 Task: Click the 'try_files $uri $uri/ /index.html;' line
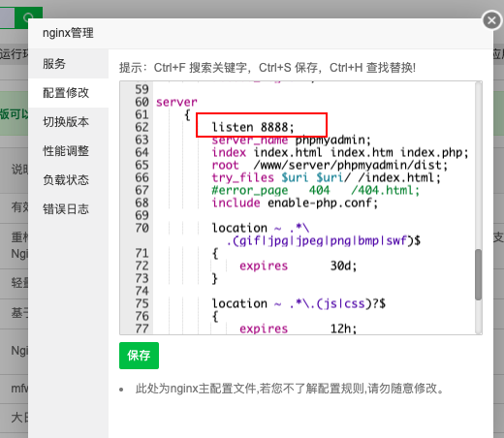pos(326,177)
